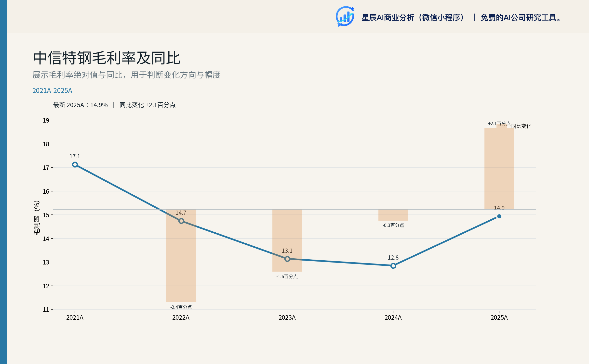This screenshot has width=589, height=364.
Task: Click the 17 y-axis tick label
Action: click(46, 168)
